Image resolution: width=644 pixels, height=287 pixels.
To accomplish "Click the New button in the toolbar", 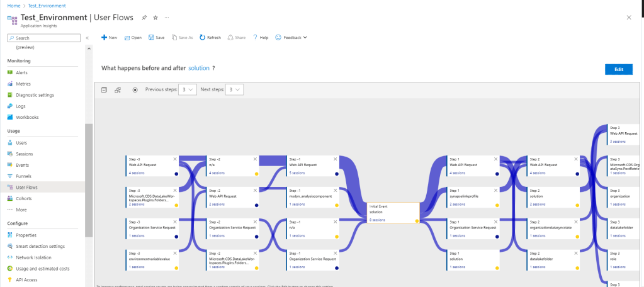I will (109, 38).
